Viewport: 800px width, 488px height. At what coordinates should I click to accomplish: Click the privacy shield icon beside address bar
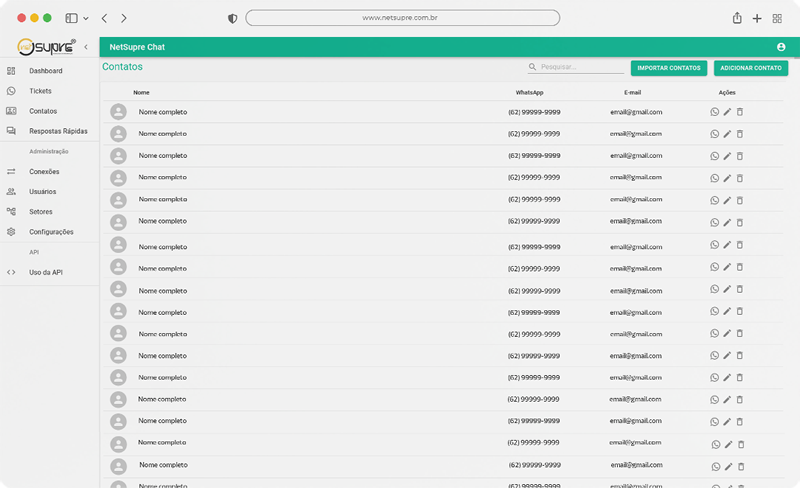coord(233,18)
